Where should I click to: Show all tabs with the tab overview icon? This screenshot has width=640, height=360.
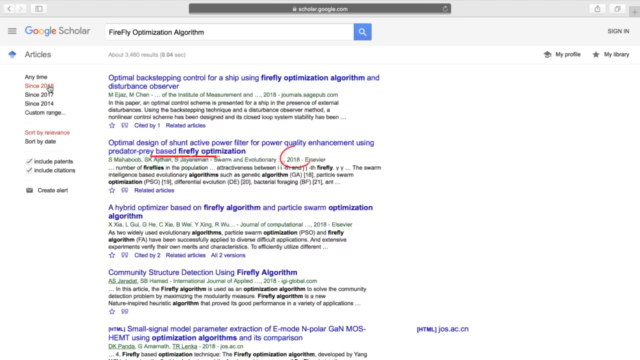click(x=617, y=9)
